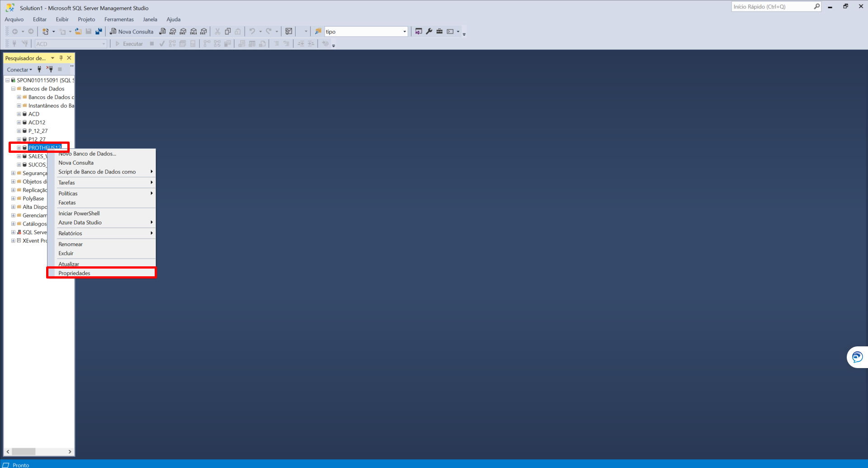Expand the PolyBase folder node
Image resolution: width=868 pixels, height=468 pixels.
pos(13,199)
